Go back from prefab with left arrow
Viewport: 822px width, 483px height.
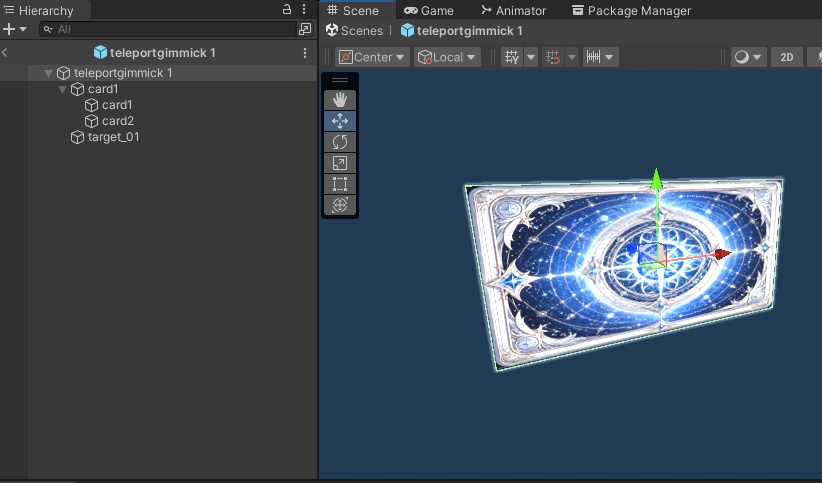click(5, 52)
